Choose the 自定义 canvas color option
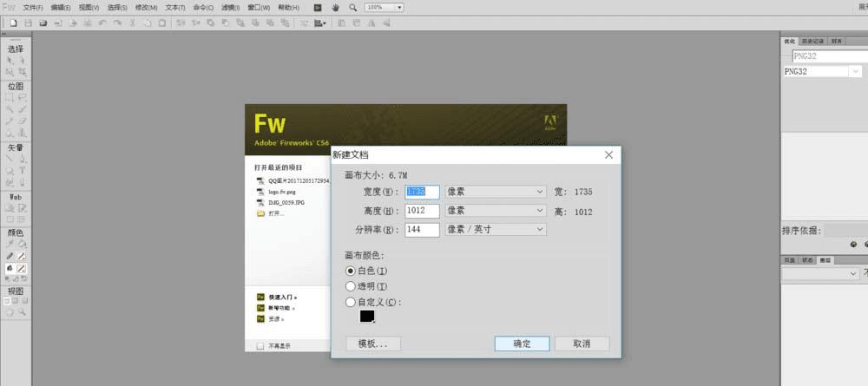Viewport: 868px width, 386px height. click(350, 303)
